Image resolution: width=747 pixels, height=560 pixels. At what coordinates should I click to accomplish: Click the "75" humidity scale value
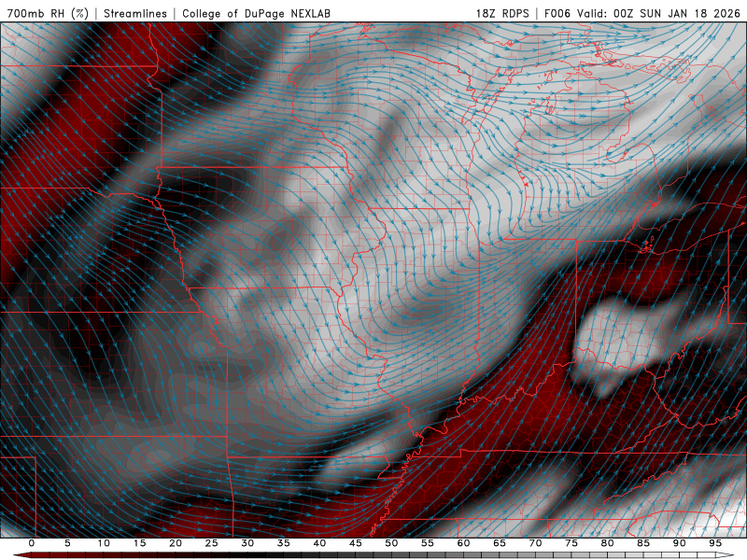(571, 543)
